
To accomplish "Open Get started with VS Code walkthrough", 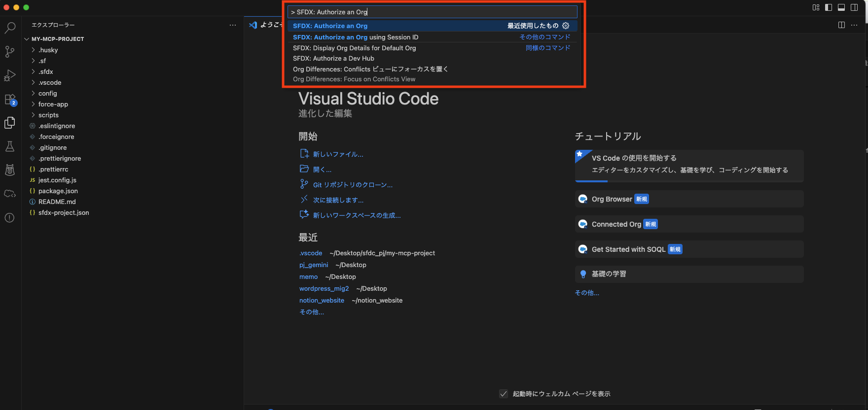I will click(x=689, y=166).
